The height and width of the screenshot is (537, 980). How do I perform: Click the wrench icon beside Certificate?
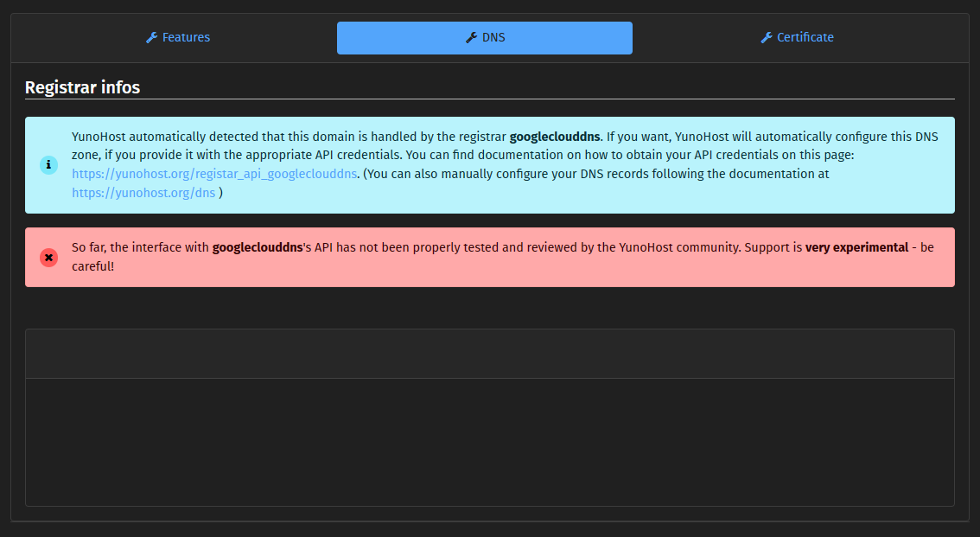(767, 37)
